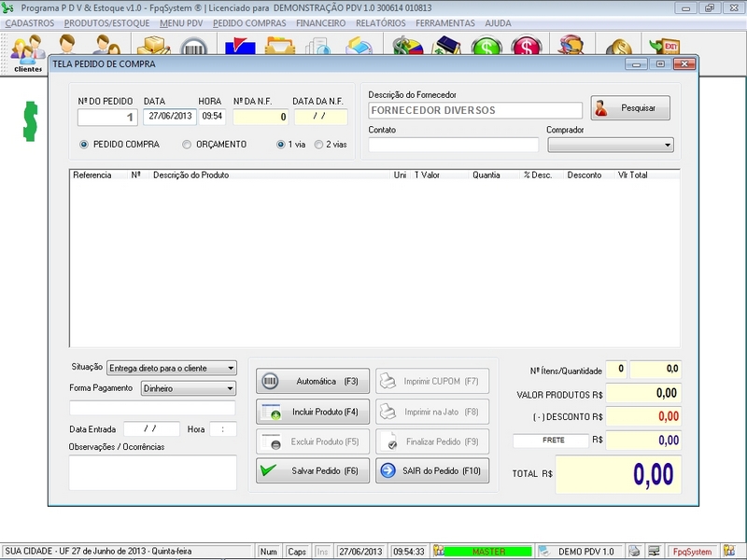
Task: Open the FINANCEIRO menu
Action: click(320, 23)
